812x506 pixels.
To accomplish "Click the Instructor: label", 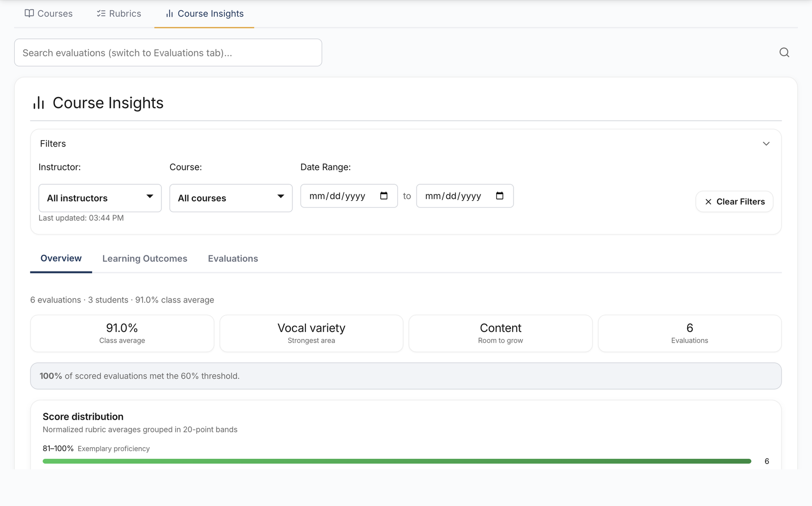I will click(x=59, y=167).
